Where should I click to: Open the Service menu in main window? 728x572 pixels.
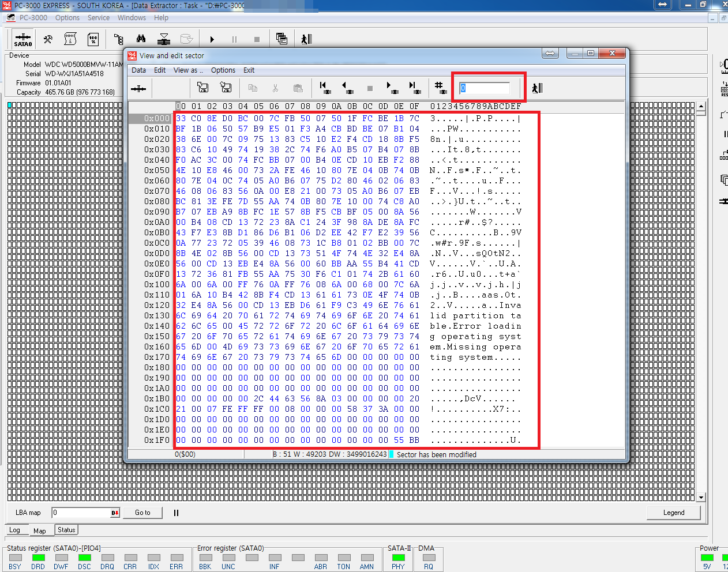click(98, 18)
